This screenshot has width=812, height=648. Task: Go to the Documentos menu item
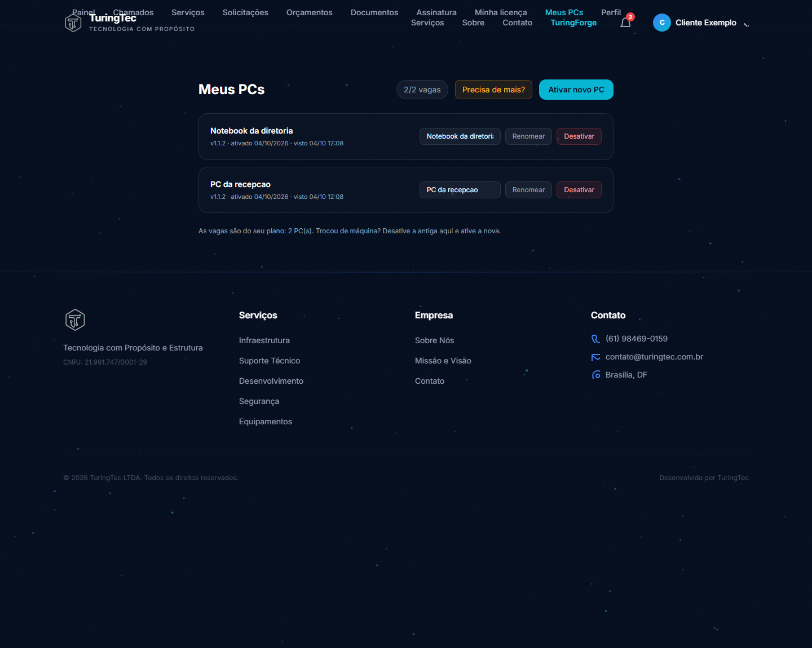pyautogui.click(x=374, y=12)
